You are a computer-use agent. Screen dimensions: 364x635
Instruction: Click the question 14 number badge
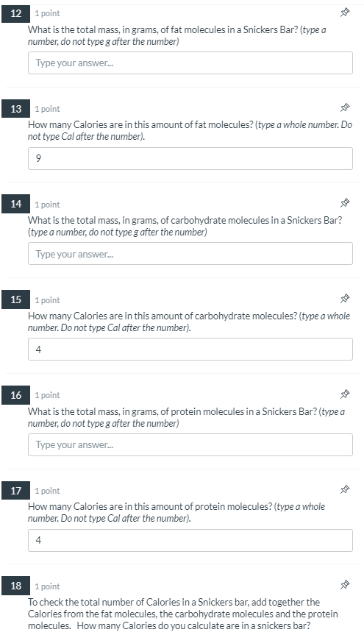[x=15, y=204]
